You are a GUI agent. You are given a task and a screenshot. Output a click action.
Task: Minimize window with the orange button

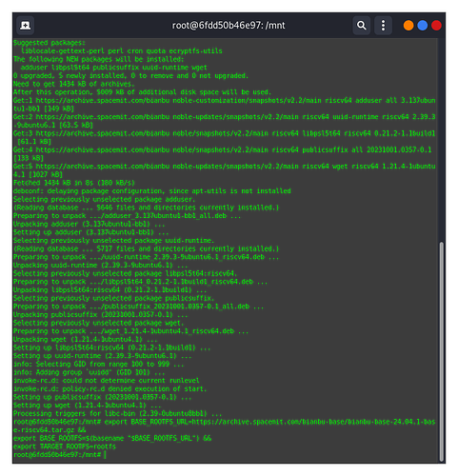(408, 26)
